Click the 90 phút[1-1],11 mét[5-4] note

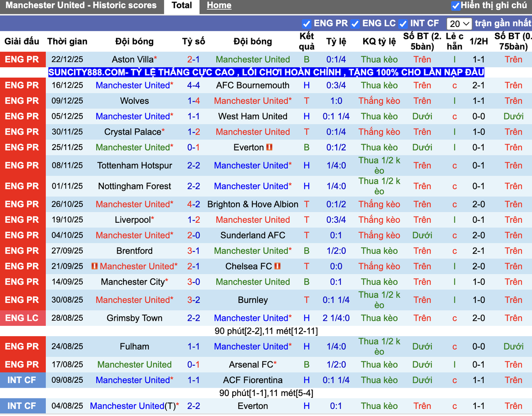tap(266, 393)
